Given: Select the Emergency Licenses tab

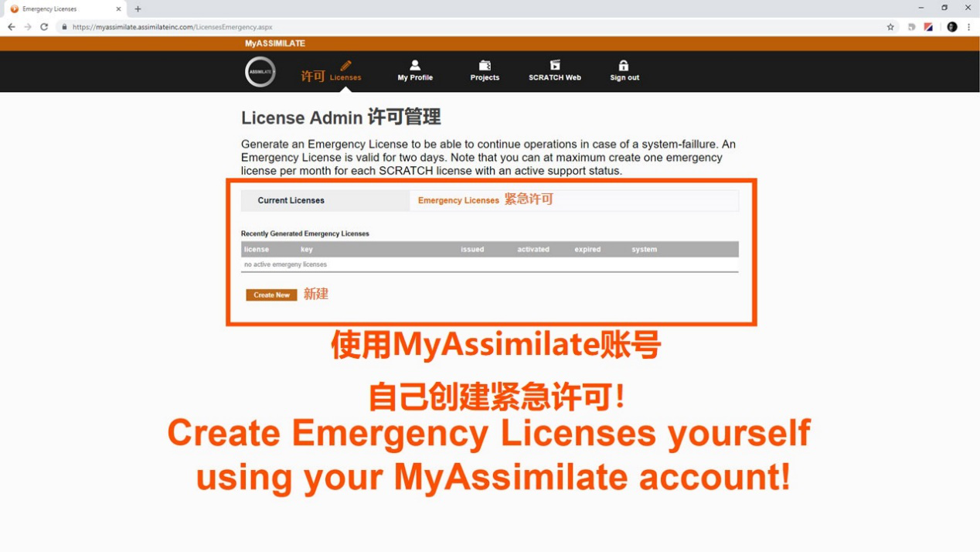Looking at the screenshot, I should (x=458, y=200).
